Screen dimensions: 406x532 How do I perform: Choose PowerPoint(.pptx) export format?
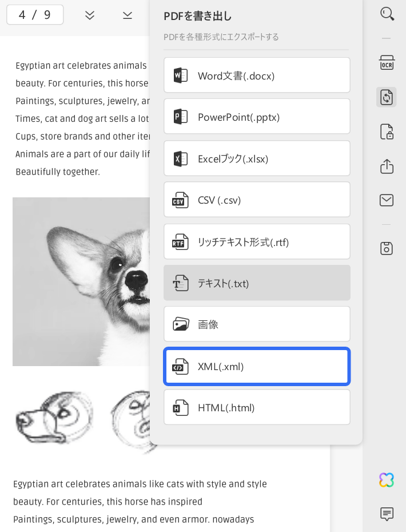pyautogui.click(x=257, y=117)
